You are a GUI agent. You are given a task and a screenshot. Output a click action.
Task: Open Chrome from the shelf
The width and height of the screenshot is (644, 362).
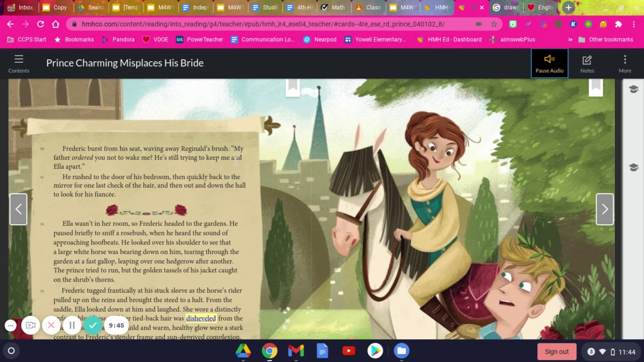(270, 351)
